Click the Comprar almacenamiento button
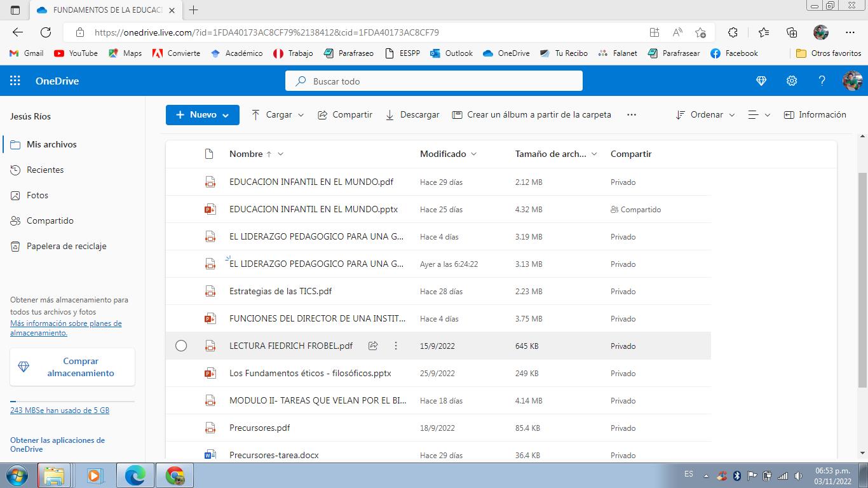 (x=72, y=367)
